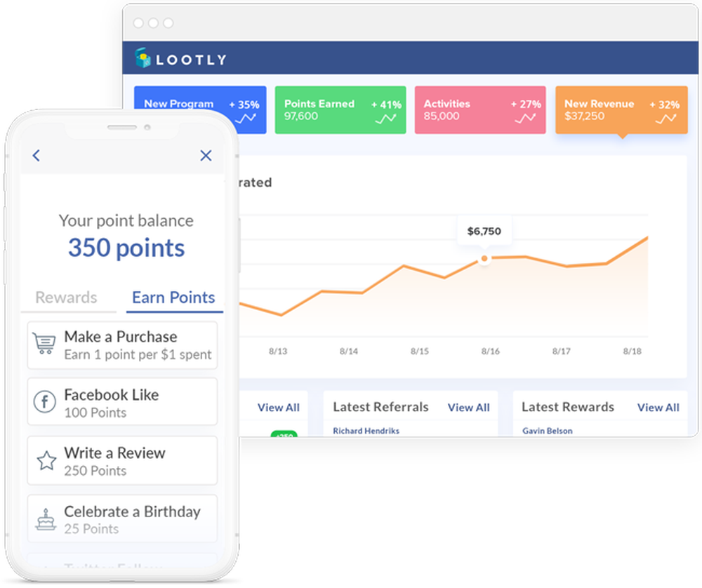Screen dimensions: 702x588
Task: Select the New Revenue orange stat card
Action: (621, 110)
